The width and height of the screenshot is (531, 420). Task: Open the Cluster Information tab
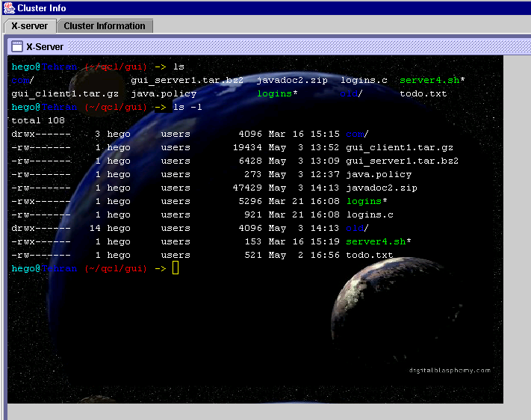coord(105,26)
